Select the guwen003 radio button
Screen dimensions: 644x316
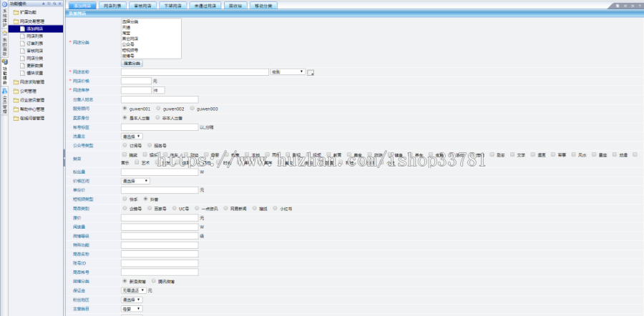[192, 109]
